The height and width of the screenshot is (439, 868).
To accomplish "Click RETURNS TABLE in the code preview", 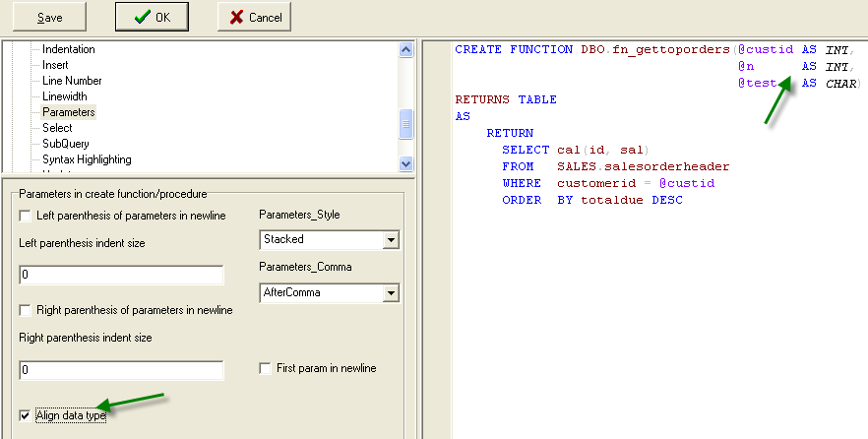I will [506, 99].
